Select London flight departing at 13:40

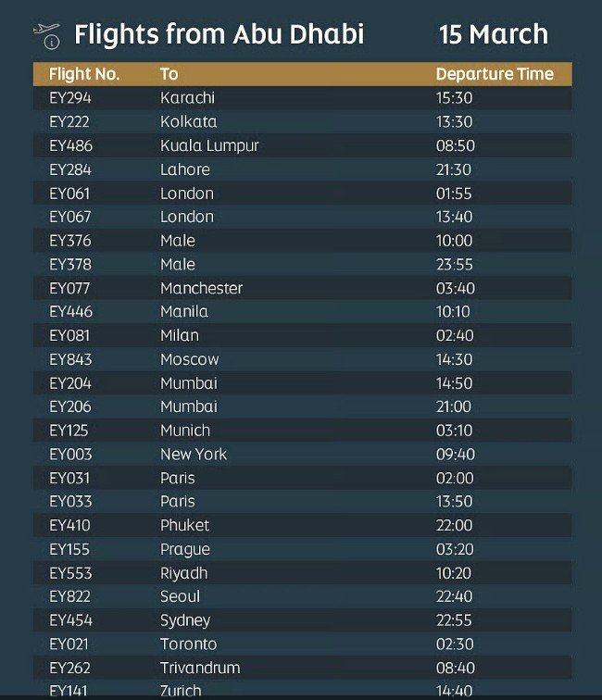pyautogui.click(x=302, y=217)
